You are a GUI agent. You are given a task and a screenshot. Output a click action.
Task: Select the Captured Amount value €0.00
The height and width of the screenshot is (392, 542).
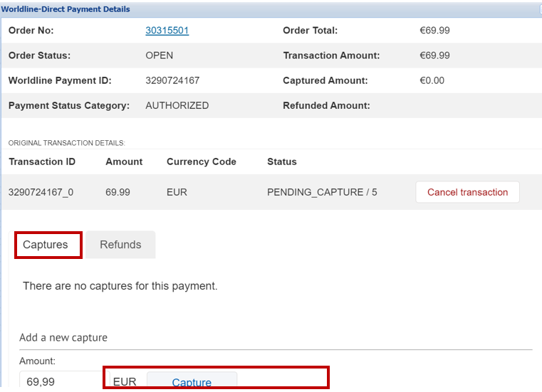pyautogui.click(x=432, y=80)
